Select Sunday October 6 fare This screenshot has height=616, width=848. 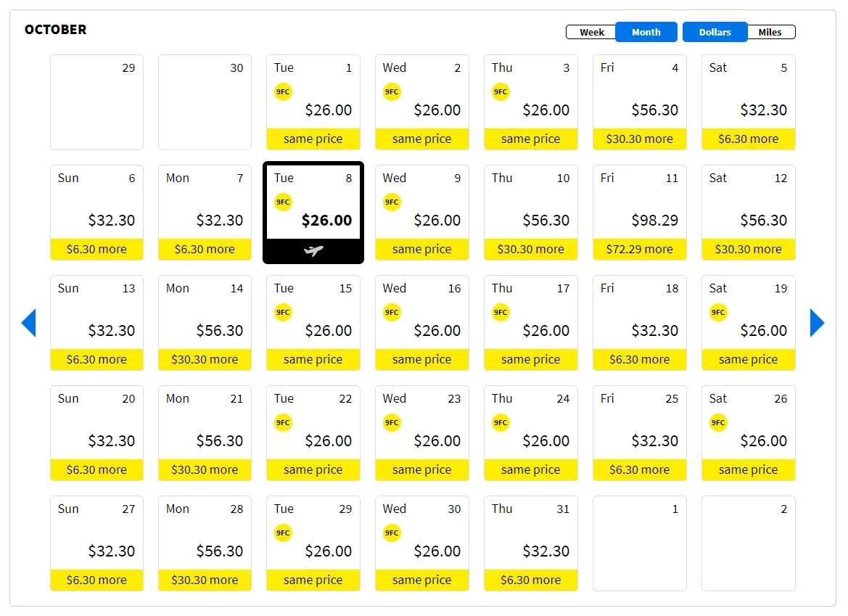pos(96,213)
